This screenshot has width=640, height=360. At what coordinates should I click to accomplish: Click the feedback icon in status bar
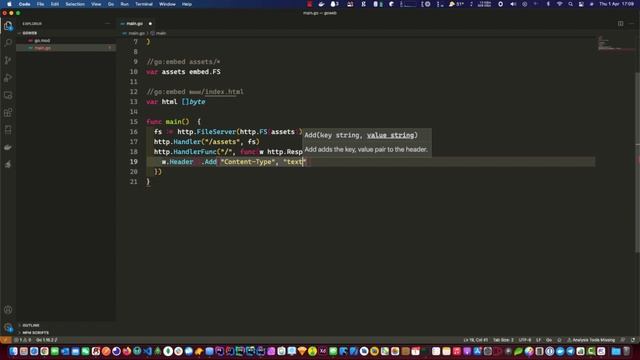point(623,340)
